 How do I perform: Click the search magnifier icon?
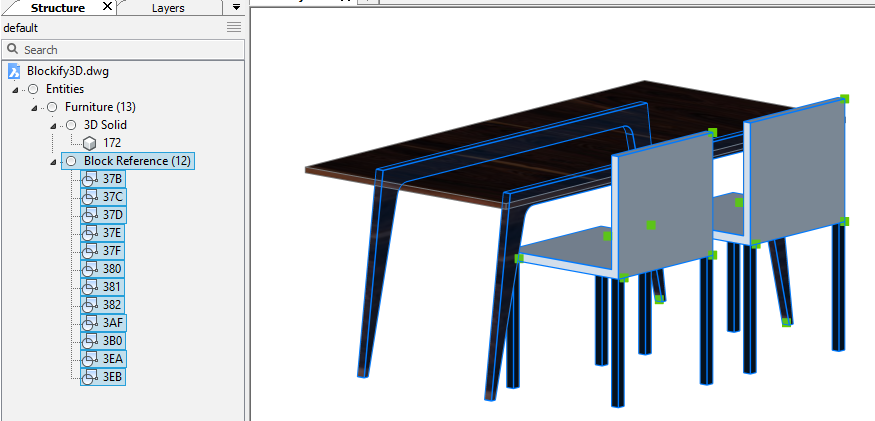pyautogui.click(x=13, y=49)
